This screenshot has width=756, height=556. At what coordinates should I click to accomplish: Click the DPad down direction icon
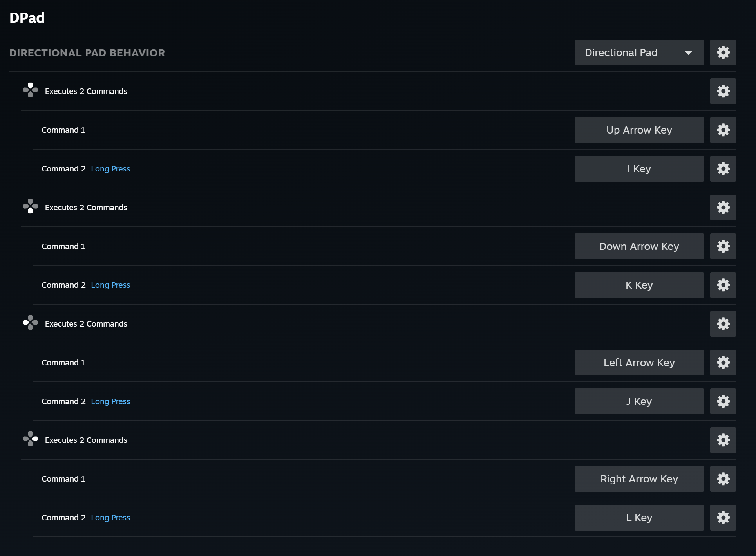click(x=30, y=206)
